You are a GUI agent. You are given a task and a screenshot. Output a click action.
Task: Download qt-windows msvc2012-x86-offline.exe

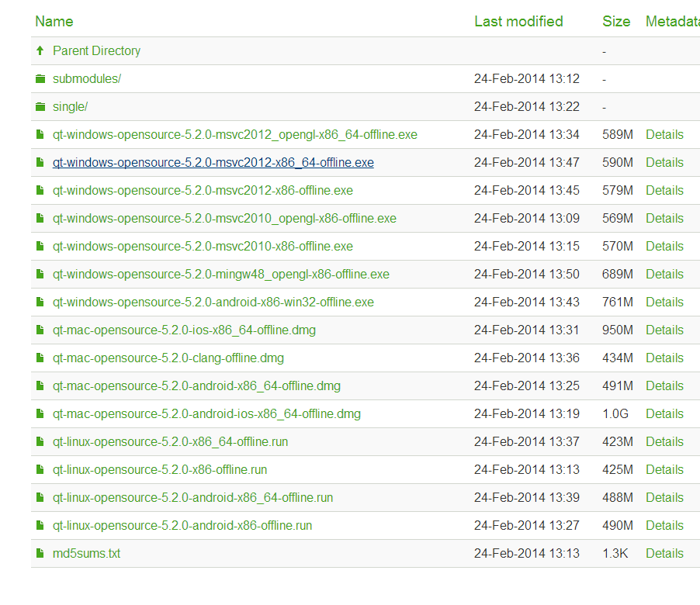coord(203,191)
